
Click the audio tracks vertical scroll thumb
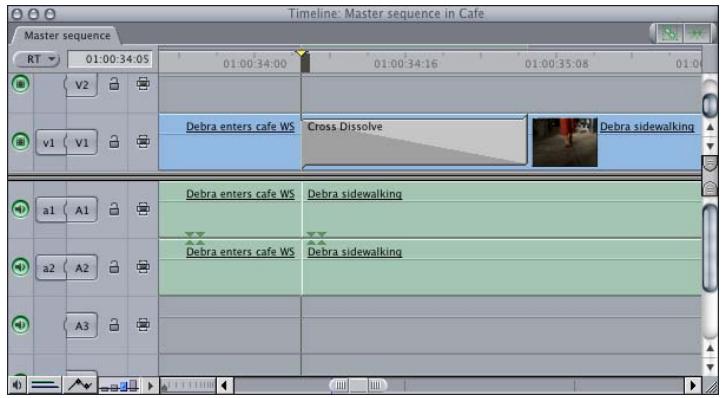pyautogui.click(x=710, y=247)
